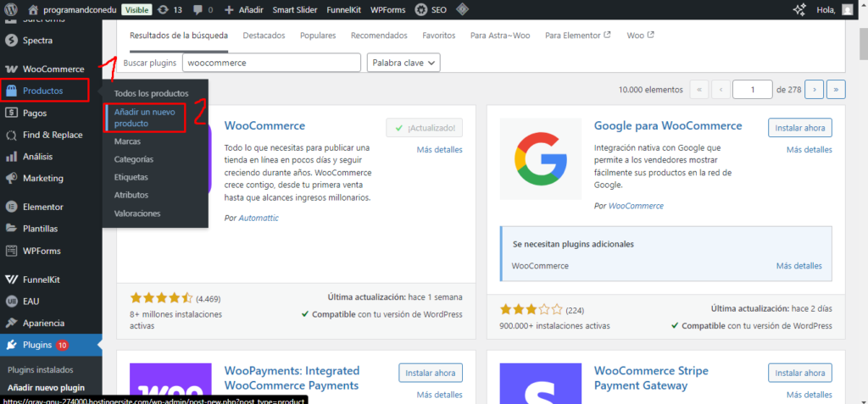The height and width of the screenshot is (404, 868).
Task: Click the FunnelKit sidebar icon
Action: click(x=10, y=279)
